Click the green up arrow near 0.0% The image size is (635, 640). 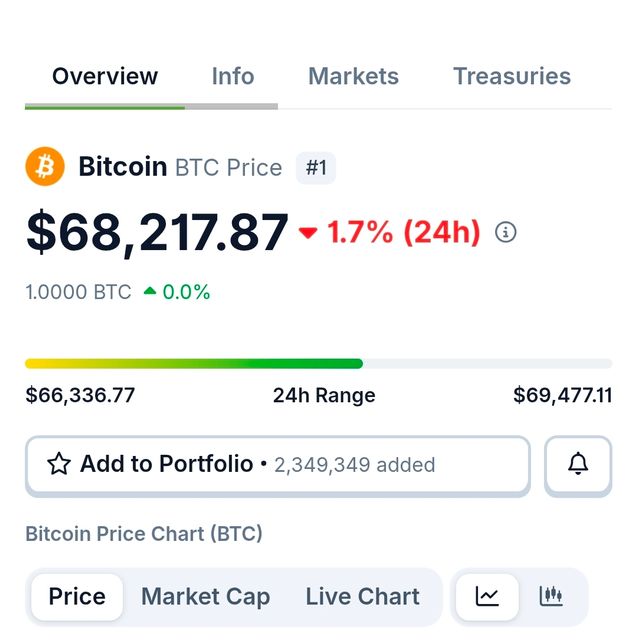click(150, 292)
